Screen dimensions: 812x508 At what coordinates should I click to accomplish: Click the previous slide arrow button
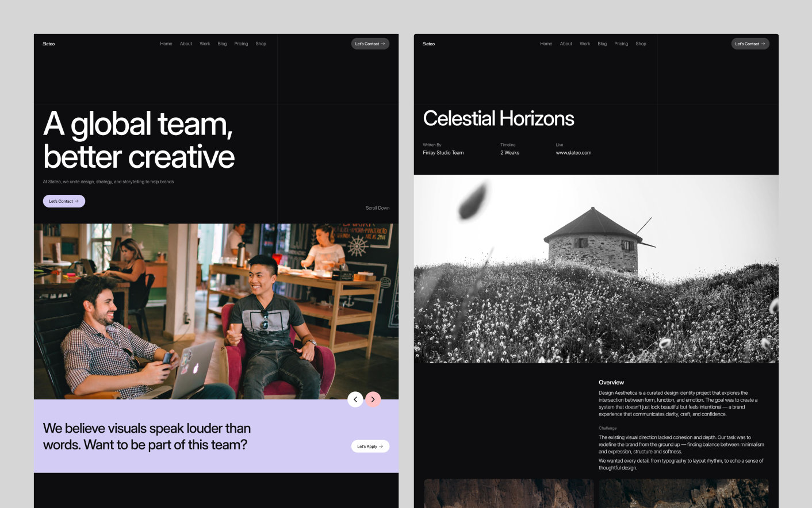pyautogui.click(x=355, y=399)
